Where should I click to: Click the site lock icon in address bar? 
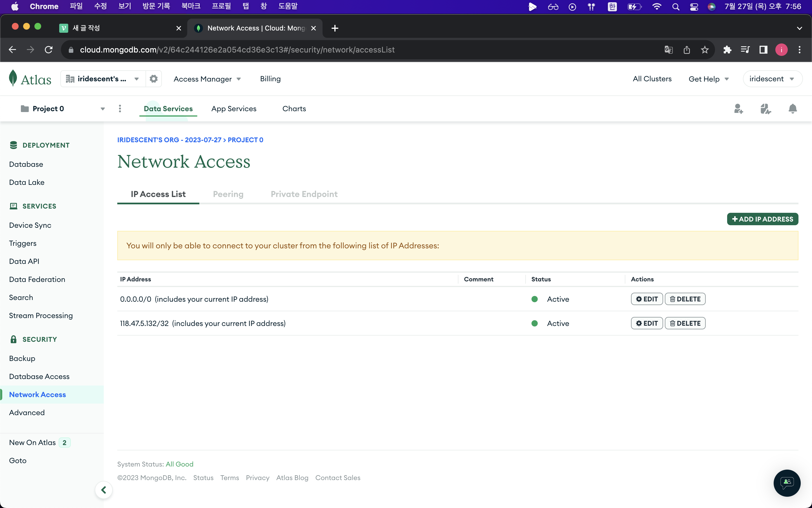click(71, 50)
